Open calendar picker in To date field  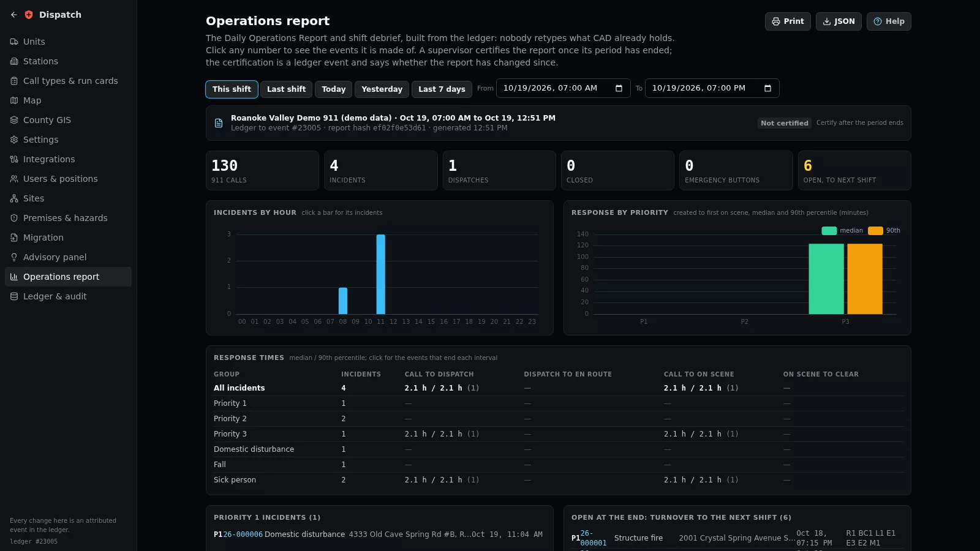click(767, 88)
